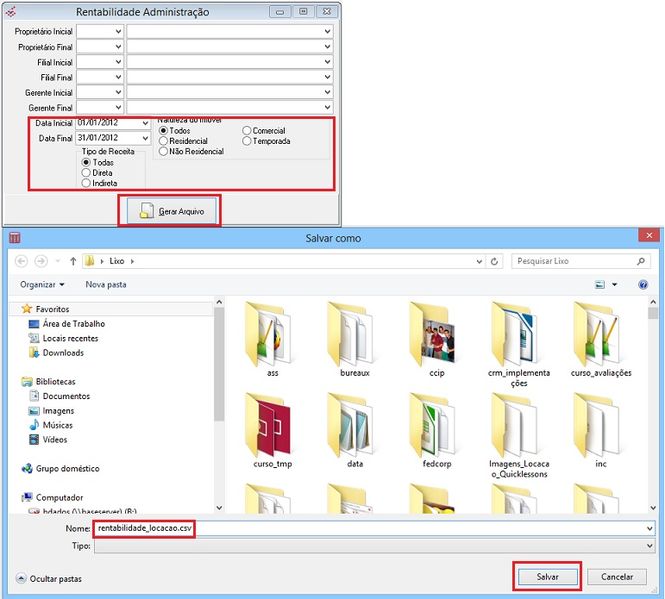The image size is (665, 599).
Task: Click the Gerar Arquivo button
Action: click(x=169, y=211)
